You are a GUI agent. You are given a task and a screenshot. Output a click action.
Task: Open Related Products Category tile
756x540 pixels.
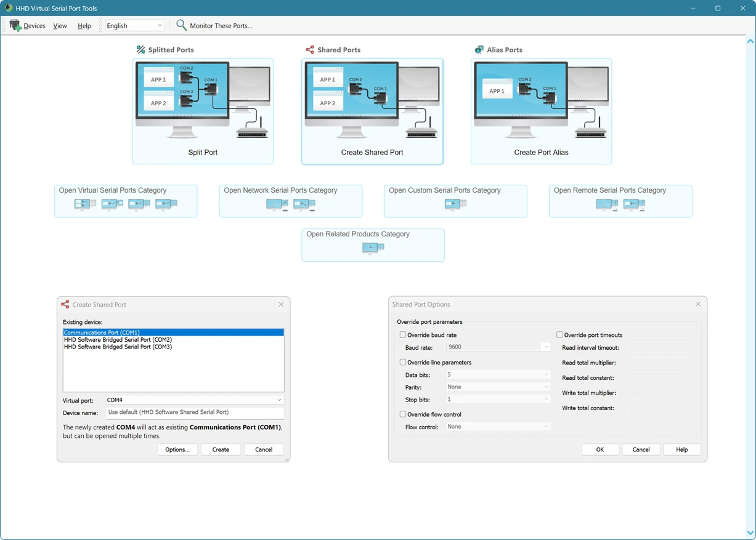point(373,244)
